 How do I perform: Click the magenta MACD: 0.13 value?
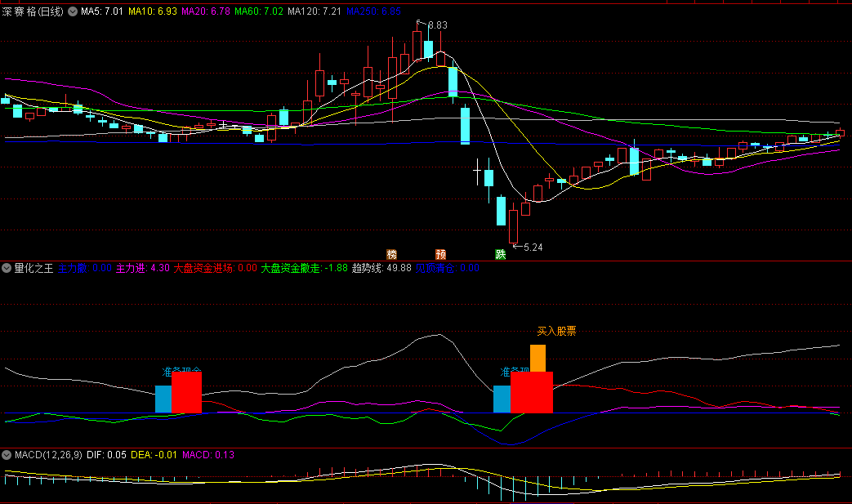[208, 454]
